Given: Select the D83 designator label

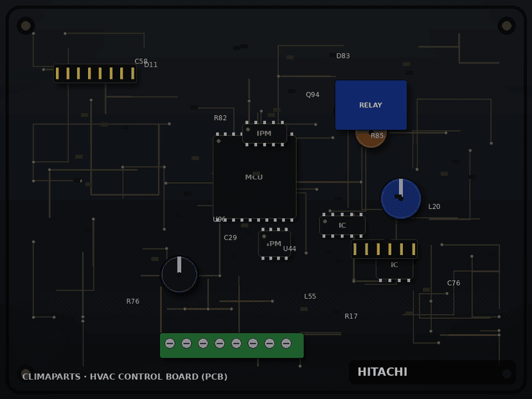Looking at the screenshot, I should (343, 56).
